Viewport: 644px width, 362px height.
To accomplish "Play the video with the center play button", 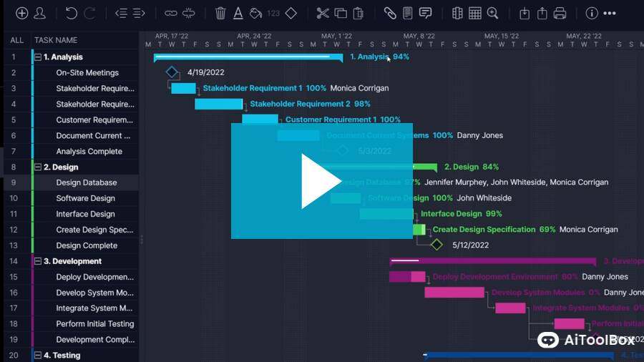I will click(321, 181).
